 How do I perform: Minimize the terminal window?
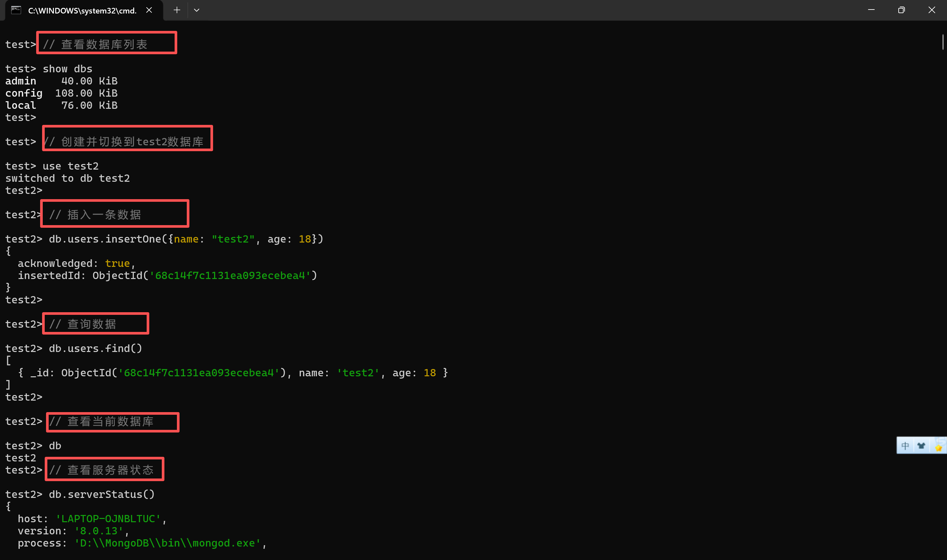coord(871,10)
